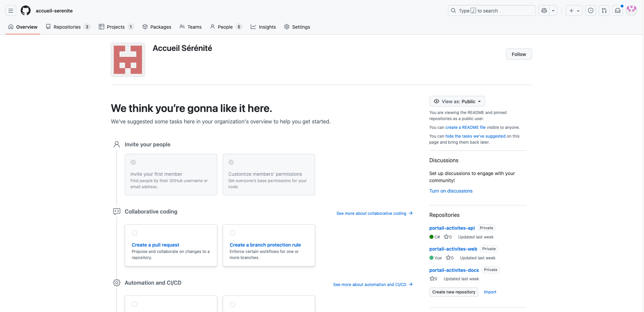This screenshot has height=312, width=644.
Task: Open GitHub Copilot from the header
Action: click(543, 10)
